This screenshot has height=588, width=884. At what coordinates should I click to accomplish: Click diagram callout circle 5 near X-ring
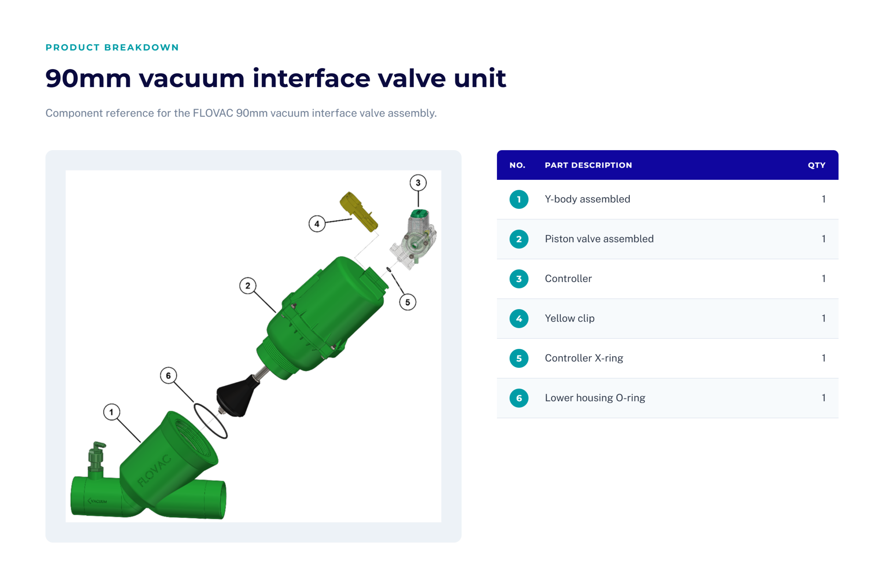click(x=407, y=302)
